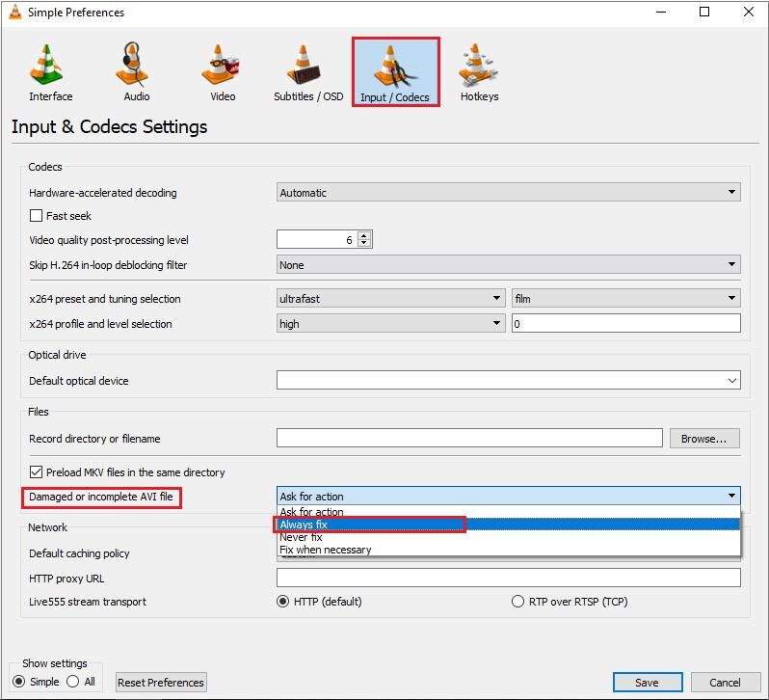Screen dimensions: 769x700
Task: Select RTP over RTSP (TCP) transport
Action: pos(518,602)
